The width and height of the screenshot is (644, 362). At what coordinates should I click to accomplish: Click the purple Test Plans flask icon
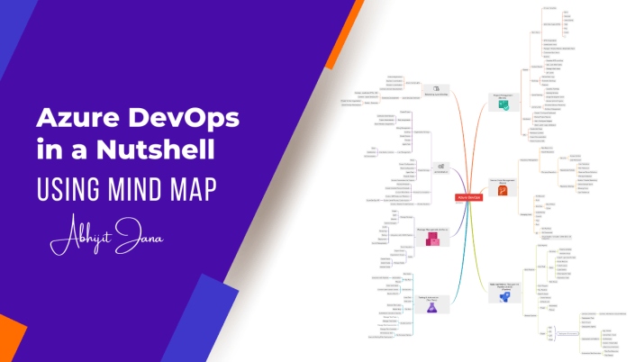[431, 307]
